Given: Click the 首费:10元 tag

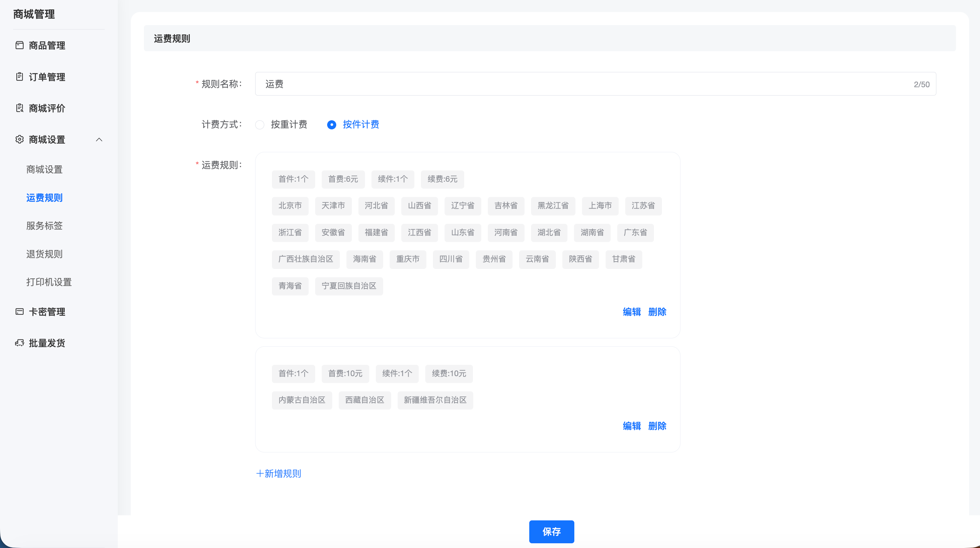Looking at the screenshot, I should (345, 374).
